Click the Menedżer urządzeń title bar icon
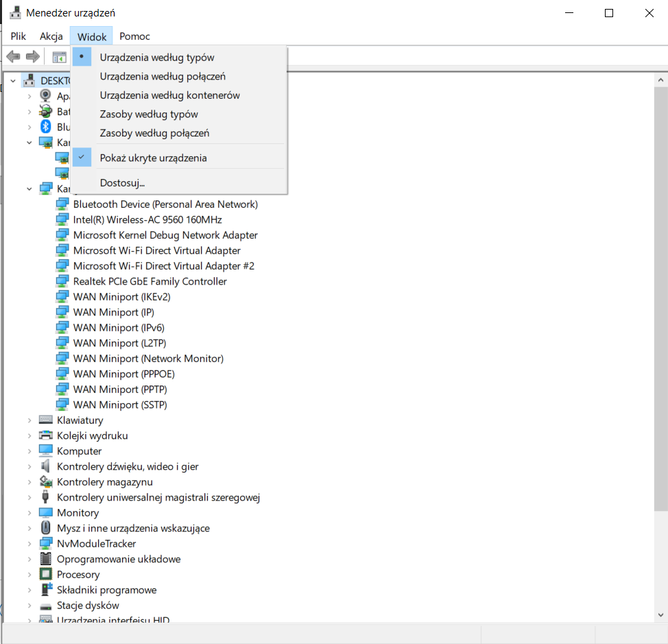 coord(15,13)
